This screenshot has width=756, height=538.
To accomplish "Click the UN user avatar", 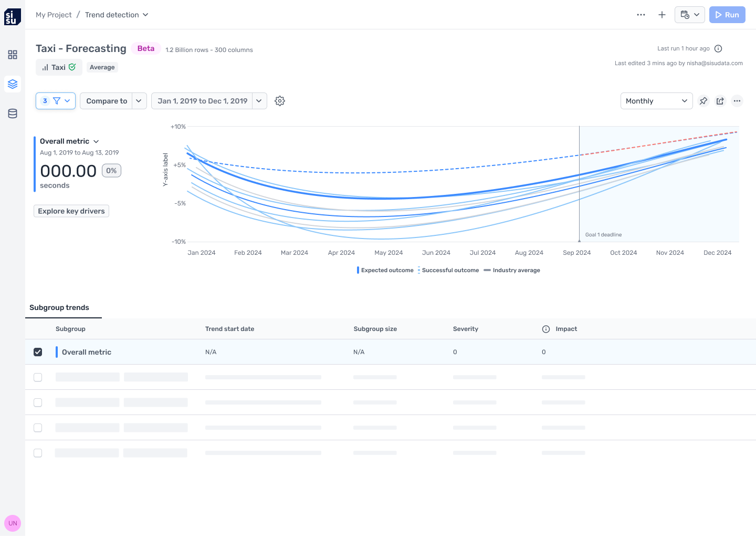I will point(13,523).
